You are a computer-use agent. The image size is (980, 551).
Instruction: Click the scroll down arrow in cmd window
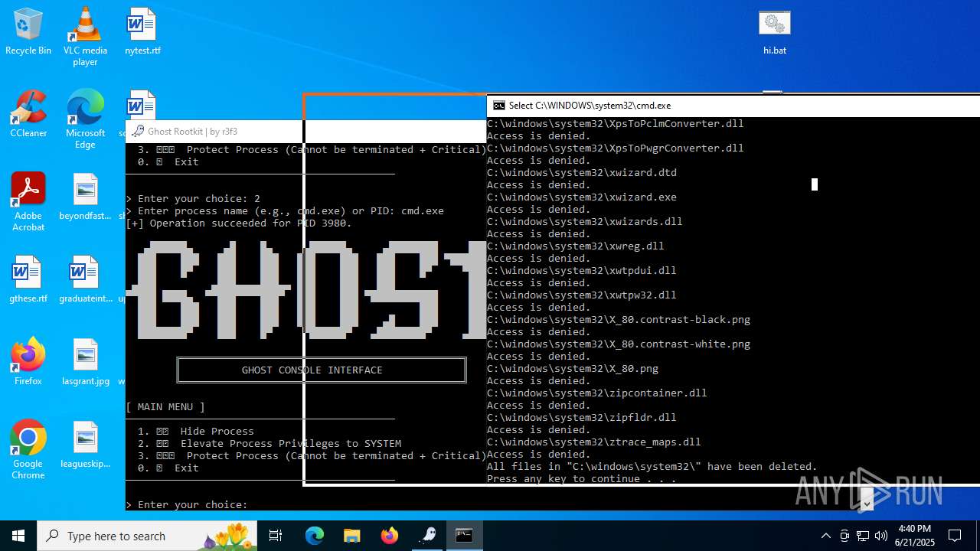(867, 504)
